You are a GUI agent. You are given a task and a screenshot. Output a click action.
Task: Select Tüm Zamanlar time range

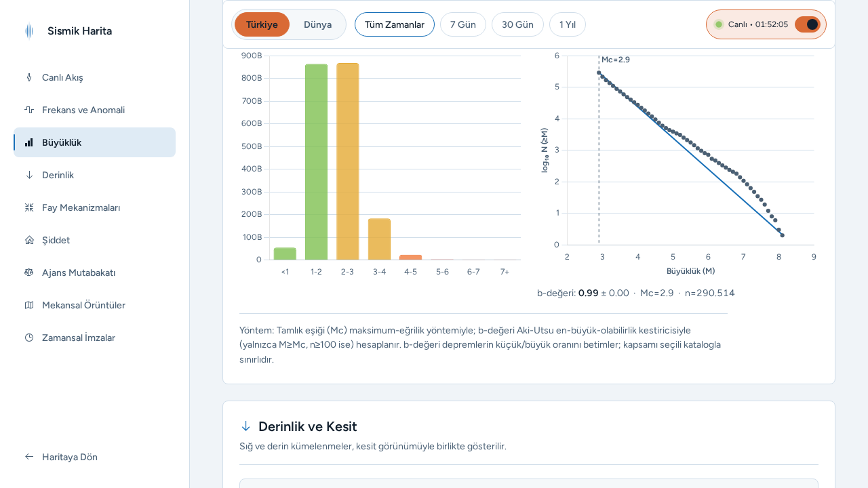395,24
